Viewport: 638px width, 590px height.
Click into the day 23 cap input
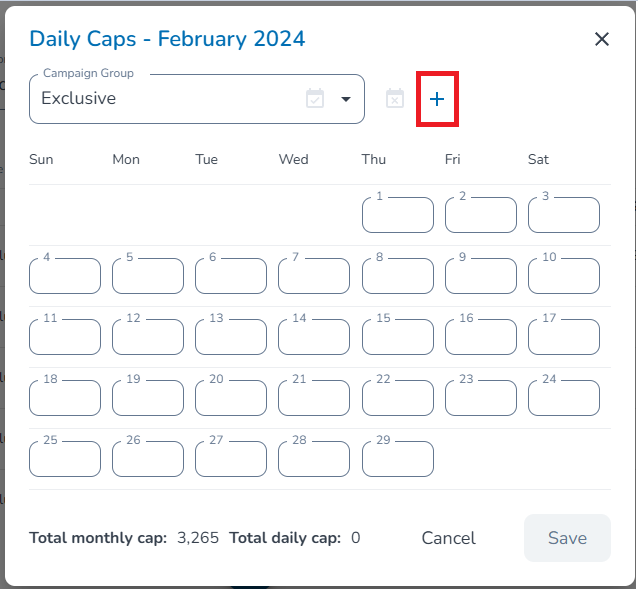tap(481, 399)
